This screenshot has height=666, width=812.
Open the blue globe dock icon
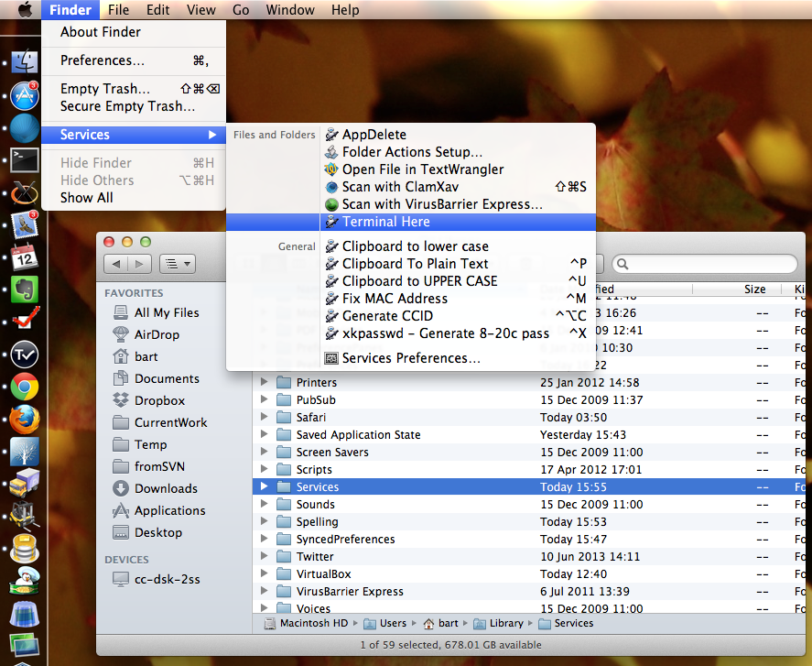[x=24, y=128]
